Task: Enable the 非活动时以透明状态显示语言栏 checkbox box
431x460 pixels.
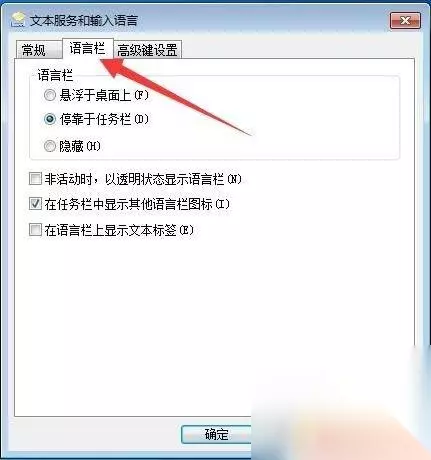Action: pos(35,179)
